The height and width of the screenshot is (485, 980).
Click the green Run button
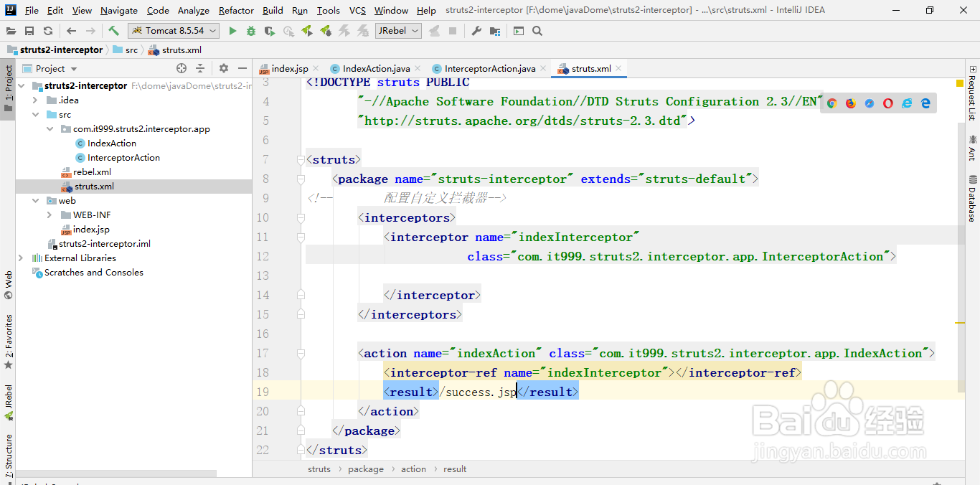232,31
